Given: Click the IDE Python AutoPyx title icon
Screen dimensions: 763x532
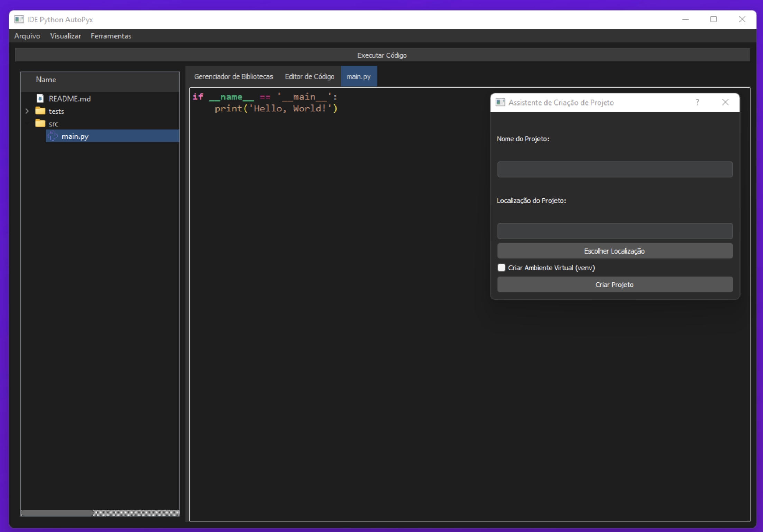Looking at the screenshot, I should click(19, 19).
